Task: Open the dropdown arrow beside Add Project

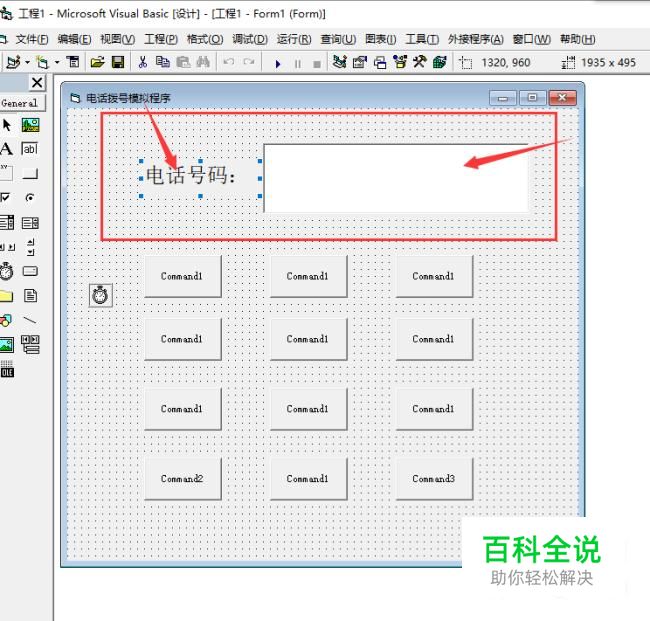Action: coord(27,63)
